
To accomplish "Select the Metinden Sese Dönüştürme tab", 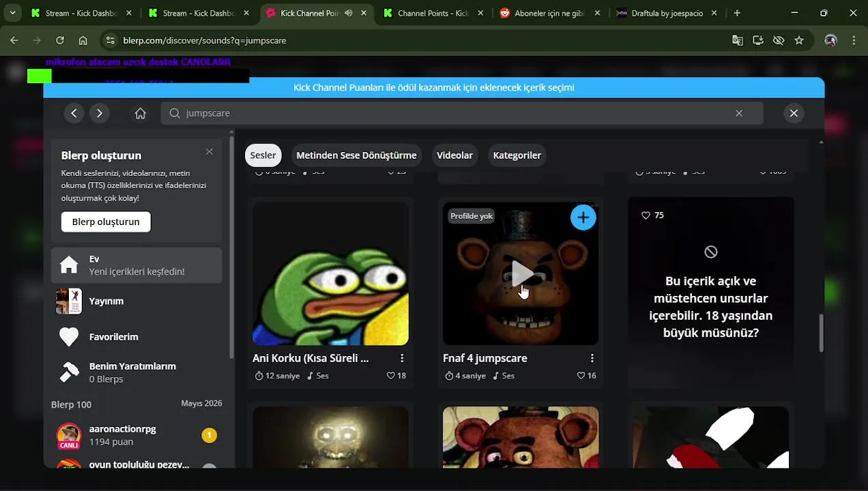I will [356, 155].
